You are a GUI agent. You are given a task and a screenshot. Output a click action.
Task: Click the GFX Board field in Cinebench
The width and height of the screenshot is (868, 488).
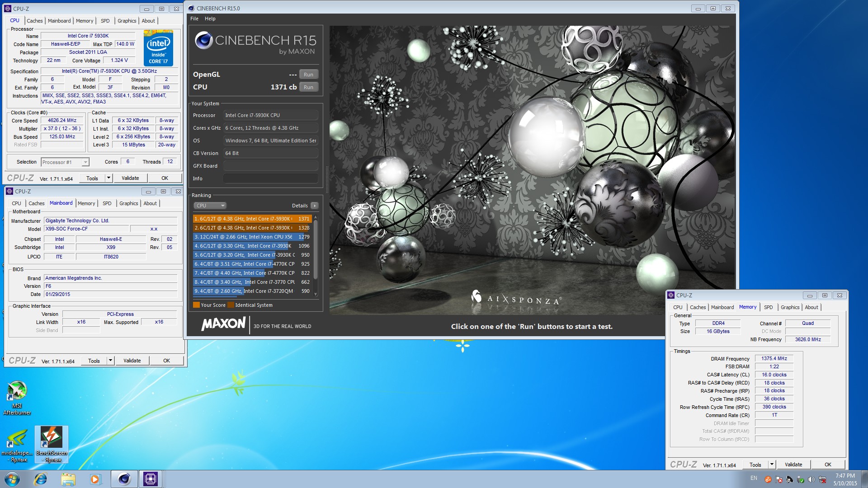[270, 166]
